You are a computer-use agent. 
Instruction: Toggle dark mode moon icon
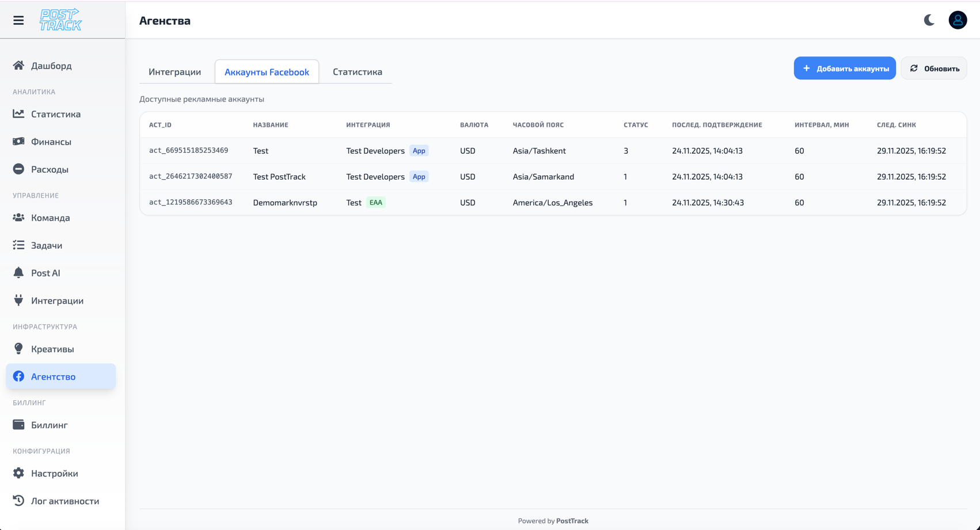pos(929,20)
